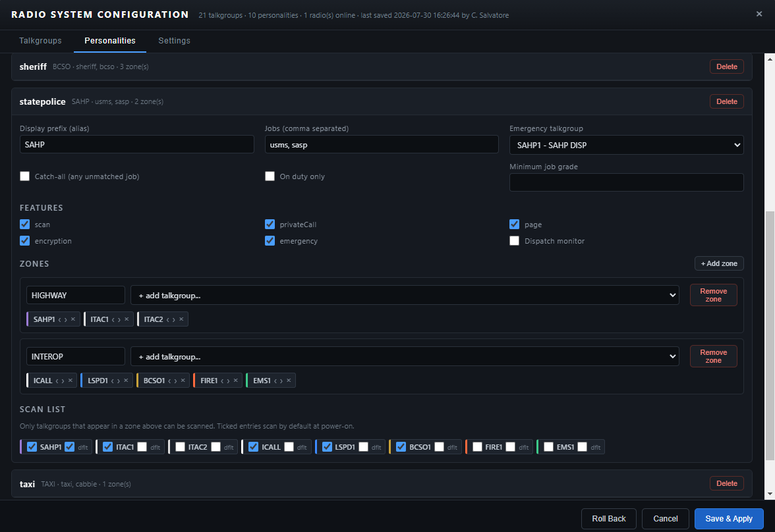Toggle the scan feature checkbox
Screen dimensions: 775x532
point(25,225)
